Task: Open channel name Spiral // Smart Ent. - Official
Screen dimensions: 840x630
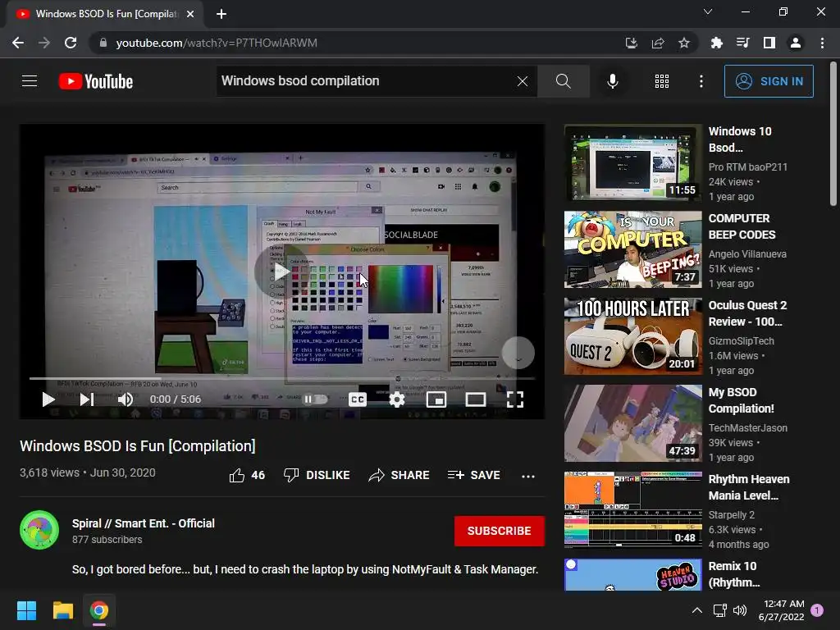Action: click(144, 523)
